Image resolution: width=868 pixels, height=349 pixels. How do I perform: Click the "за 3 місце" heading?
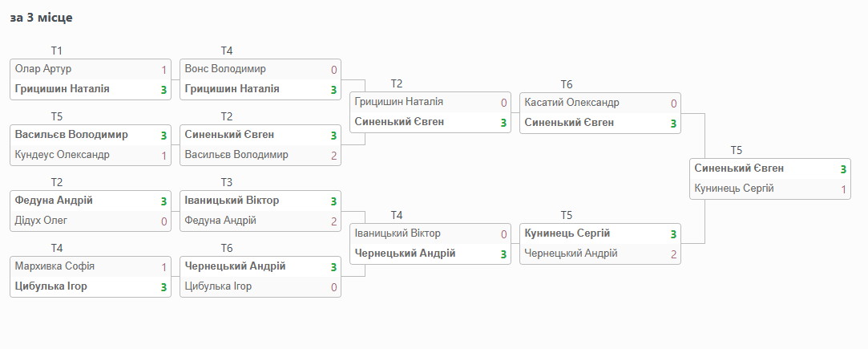[42, 18]
